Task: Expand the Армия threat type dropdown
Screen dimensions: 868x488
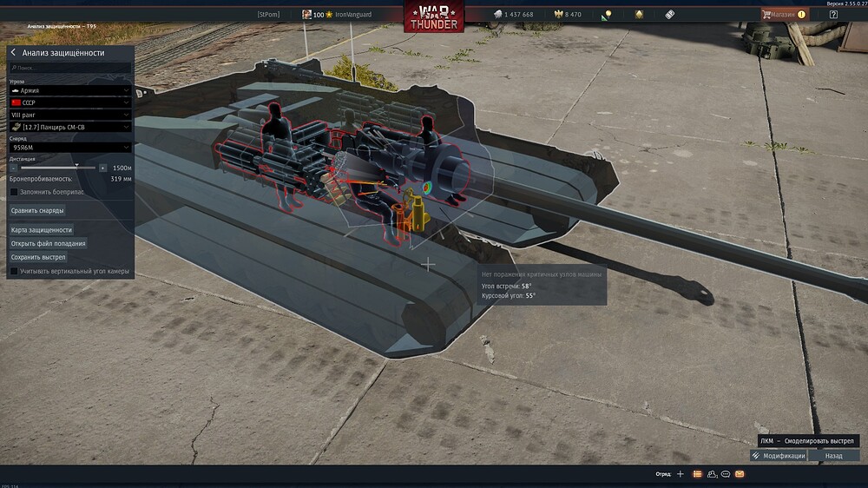Action: point(69,90)
